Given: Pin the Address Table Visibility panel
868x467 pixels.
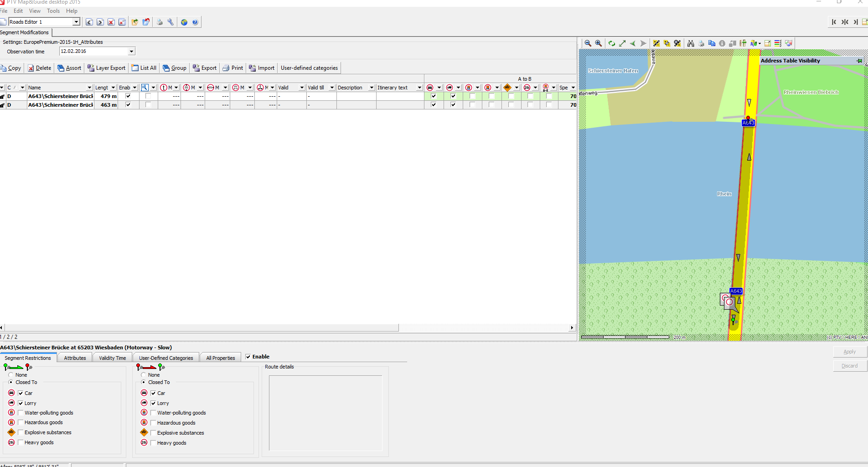Looking at the screenshot, I should (x=859, y=61).
